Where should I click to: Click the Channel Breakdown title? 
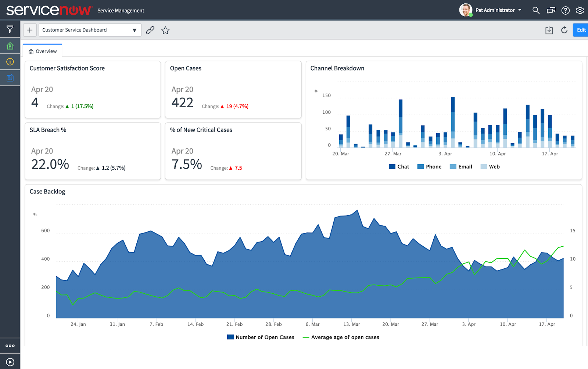(337, 68)
